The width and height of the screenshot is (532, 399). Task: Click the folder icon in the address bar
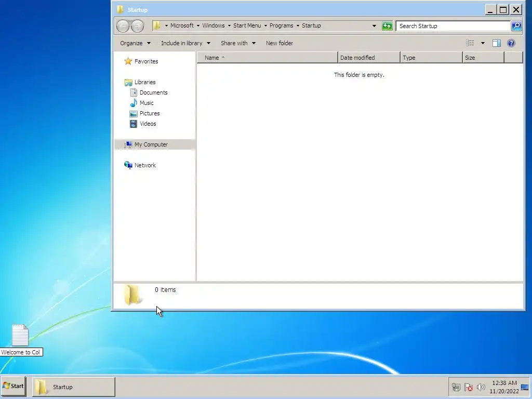tap(156, 25)
